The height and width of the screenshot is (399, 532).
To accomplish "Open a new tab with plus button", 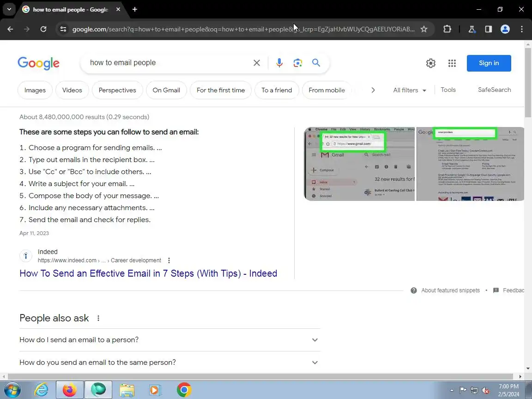I will pos(135,10).
